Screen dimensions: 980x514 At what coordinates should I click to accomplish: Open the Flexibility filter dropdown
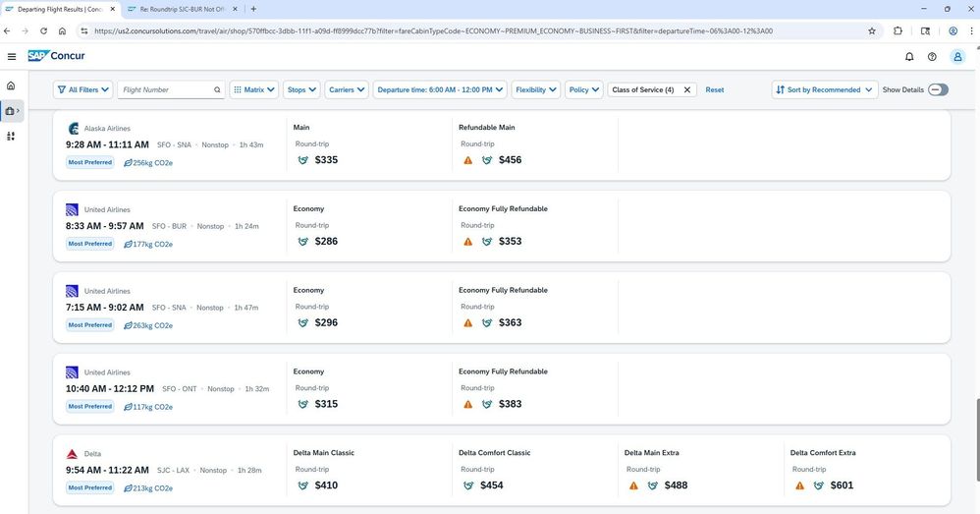click(x=535, y=90)
